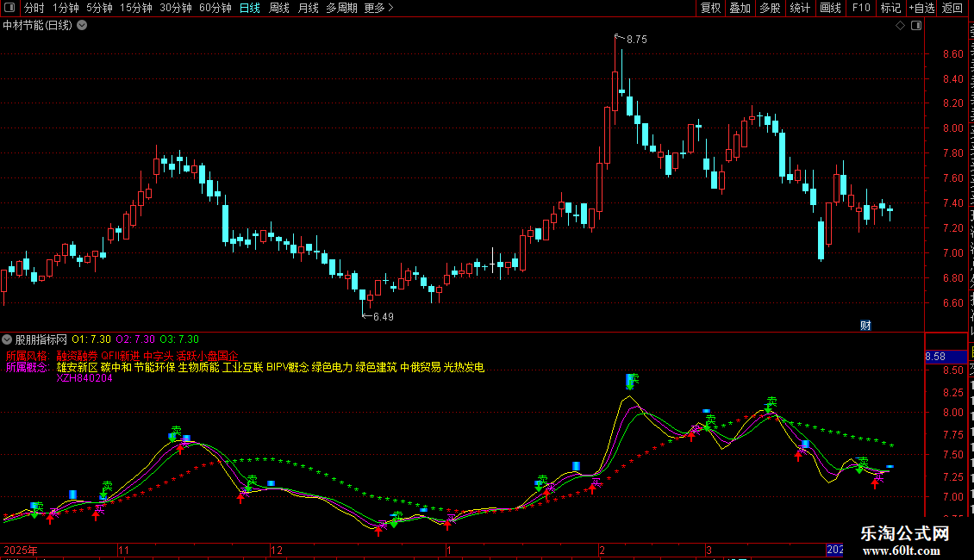Add stock via +自选 button
This screenshot has width=974, height=560.
coord(921,8)
